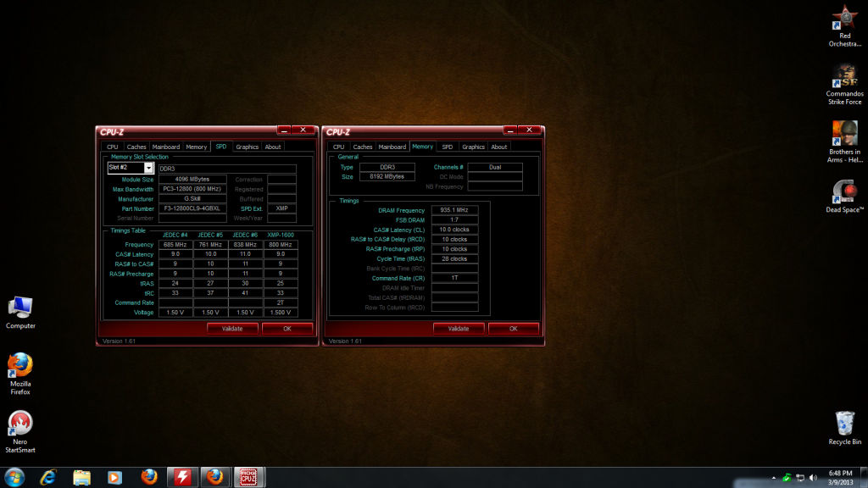Viewport: 868px width, 488px height.
Task: Select XMP-1600 frequency cell 800 MHz
Action: (281, 245)
